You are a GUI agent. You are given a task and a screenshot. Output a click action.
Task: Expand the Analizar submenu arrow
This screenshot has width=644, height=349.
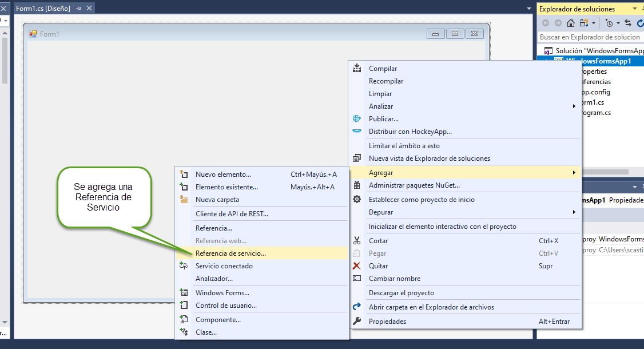click(574, 106)
